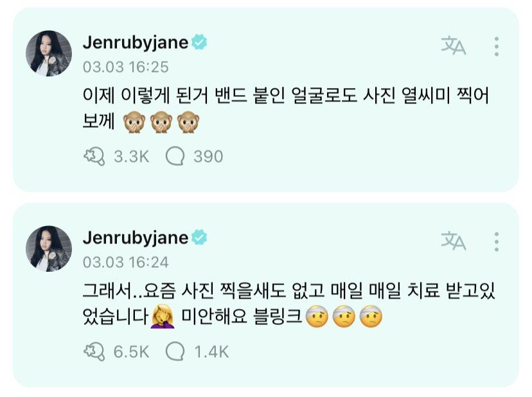Open Jenrubyjane's avatar on the 16:25 post
The height and width of the screenshot is (397, 532).
49,53
